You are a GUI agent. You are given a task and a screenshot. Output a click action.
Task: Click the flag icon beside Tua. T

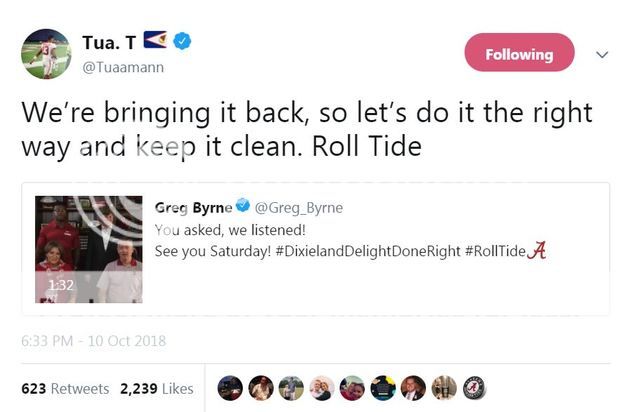[156, 41]
